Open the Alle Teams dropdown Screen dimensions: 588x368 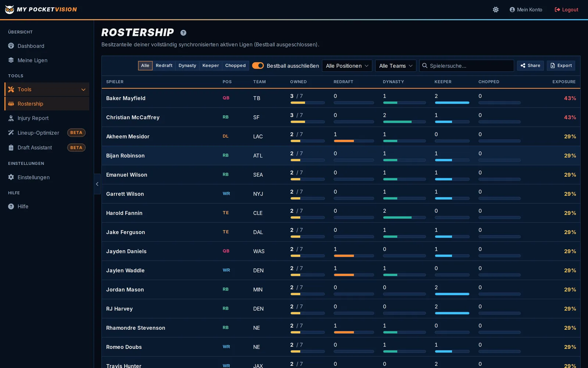point(396,66)
